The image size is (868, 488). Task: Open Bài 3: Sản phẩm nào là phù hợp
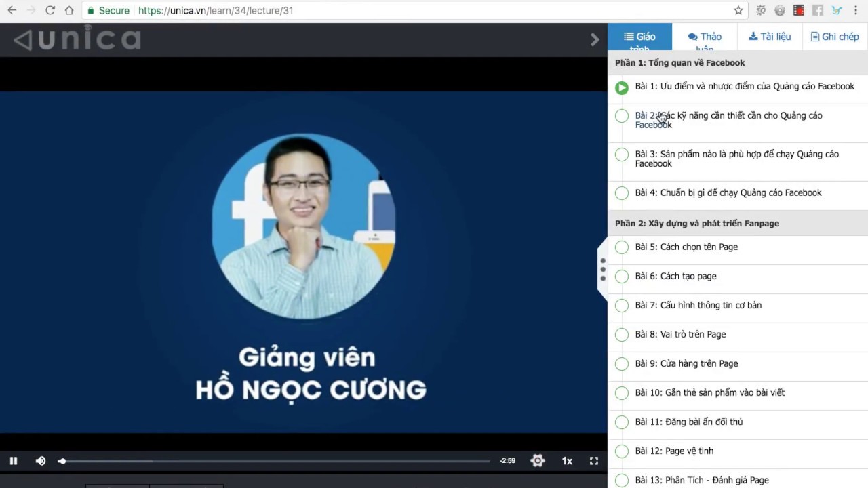pyautogui.click(x=738, y=159)
